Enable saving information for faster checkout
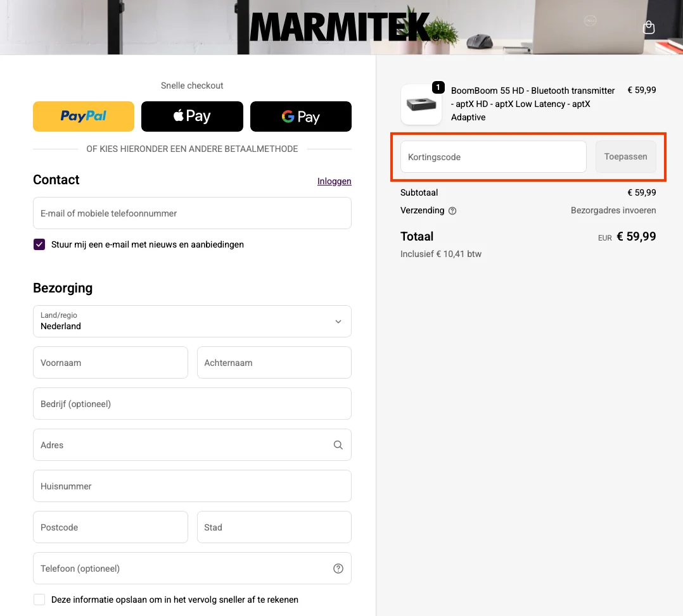The image size is (683, 616). coord(39,600)
